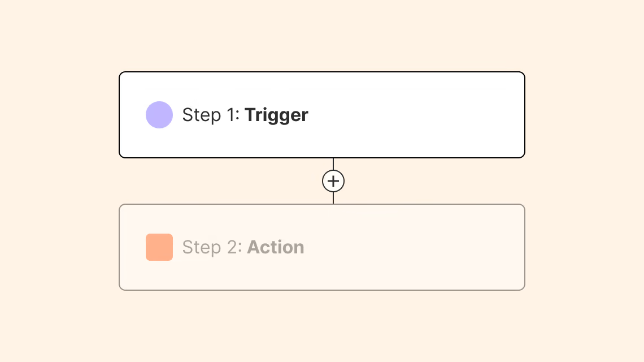Select the Step 1: Trigger card
This screenshot has height=362, width=644.
(x=322, y=115)
